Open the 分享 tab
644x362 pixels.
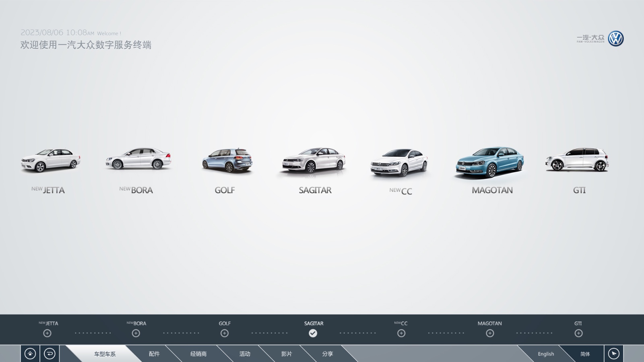pyautogui.click(x=328, y=354)
